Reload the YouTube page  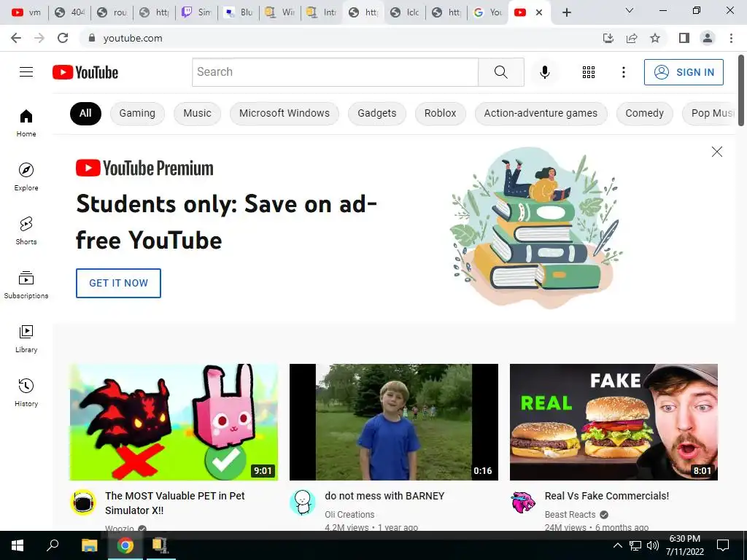click(63, 38)
